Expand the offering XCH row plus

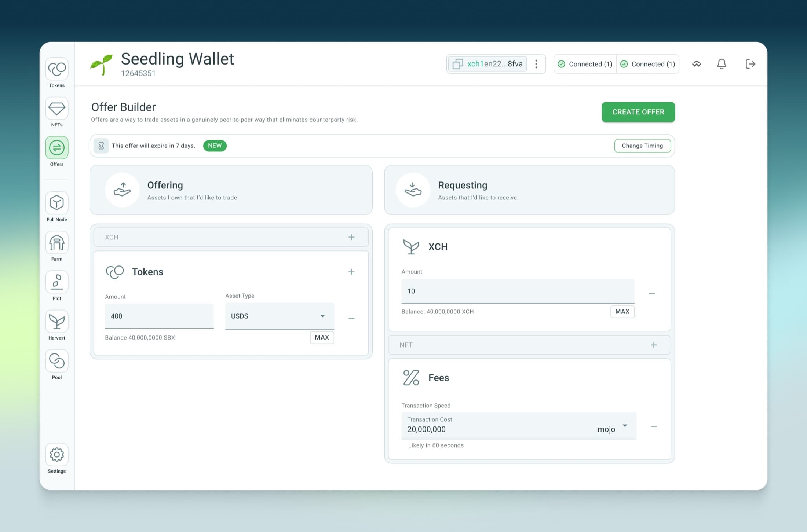coord(351,237)
